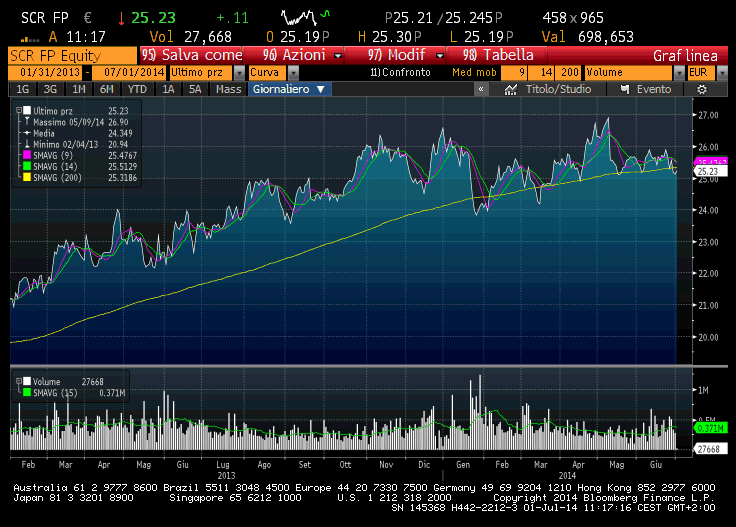Select the Mass range tab
The width and height of the screenshot is (736, 527).
(228, 89)
